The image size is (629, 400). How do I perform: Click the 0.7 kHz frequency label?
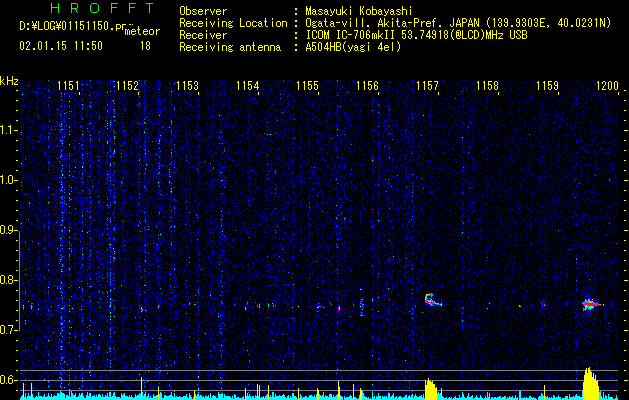pyautogui.click(x=9, y=330)
